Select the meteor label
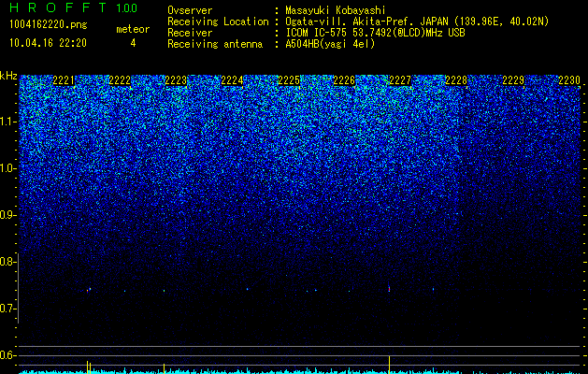The width and height of the screenshot is (588, 374). click(133, 29)
